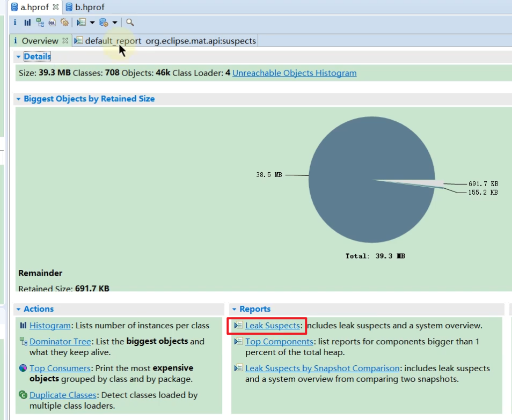The width and height of the screenshot is (512, 420).
Task: Open the thread overview gear icon
Action: pos(64,22)
